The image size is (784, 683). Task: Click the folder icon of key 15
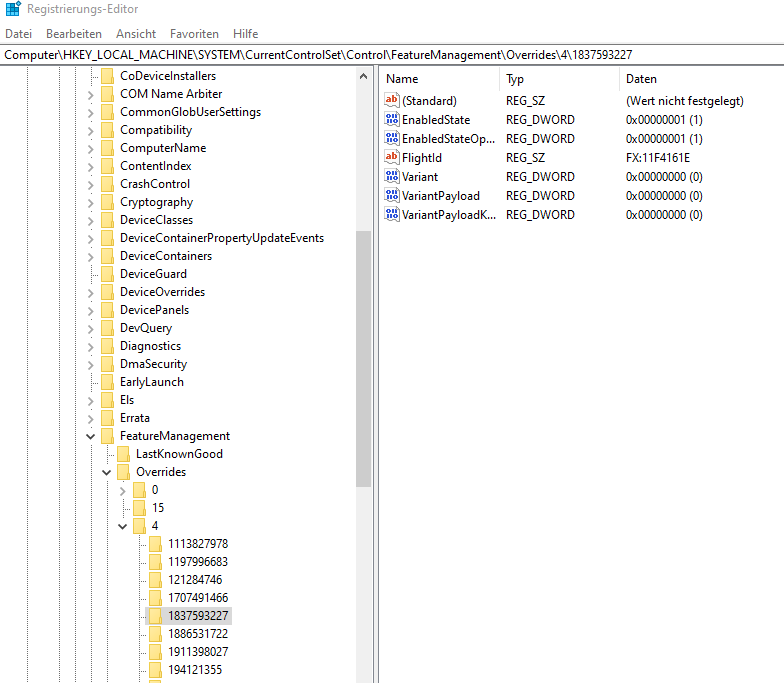pos(139,508)
